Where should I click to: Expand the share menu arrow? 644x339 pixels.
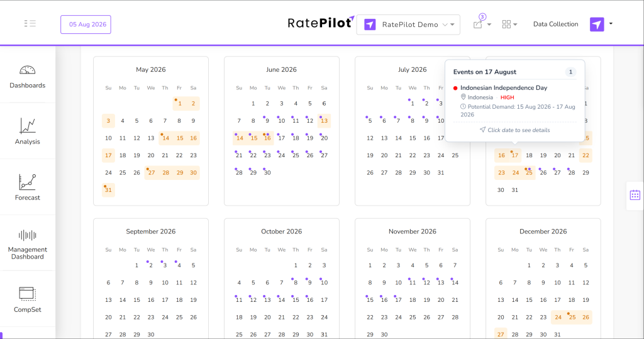coord(489,25)
